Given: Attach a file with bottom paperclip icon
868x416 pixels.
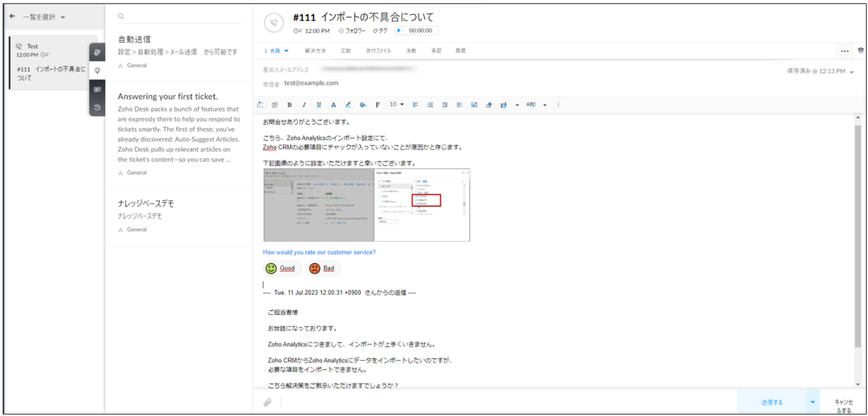Looking at the screenshot, I should pyautogui.click(x=267, y=402).
